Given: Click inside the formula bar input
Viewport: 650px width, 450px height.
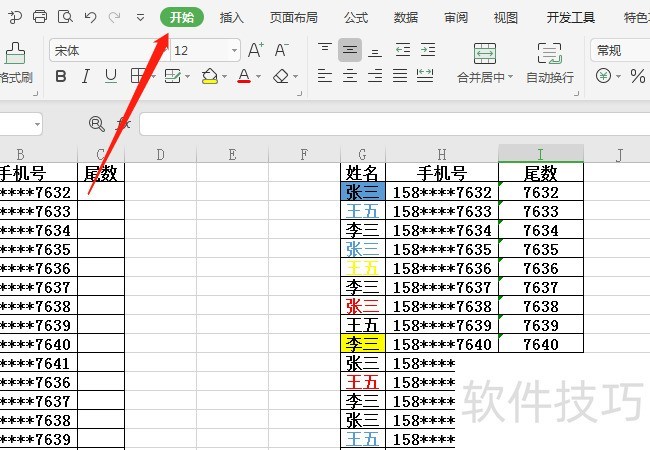Looking at the screenshot, I should point(394,124).
